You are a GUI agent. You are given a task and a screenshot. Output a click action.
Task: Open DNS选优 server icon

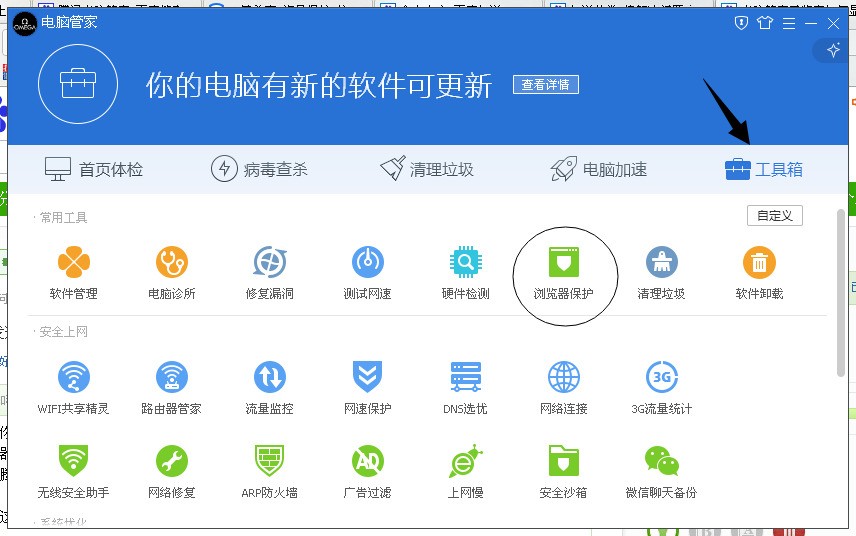click(x=466, y=377)
